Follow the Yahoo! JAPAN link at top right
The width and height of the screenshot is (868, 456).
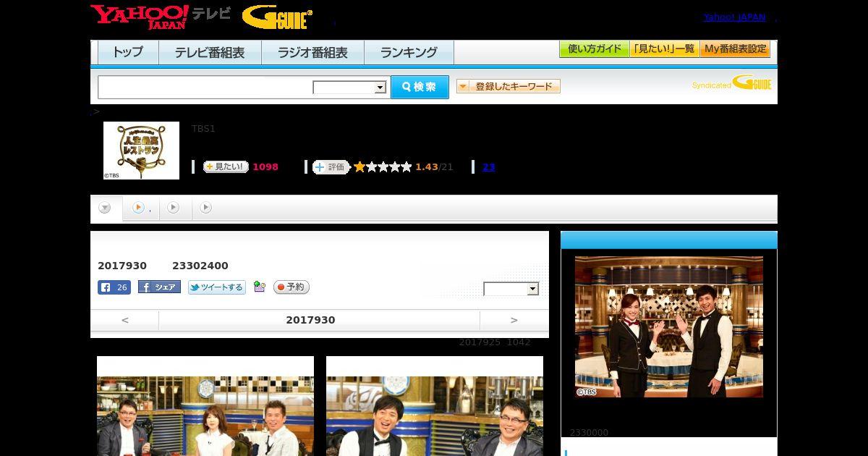[x=734, y=17]
